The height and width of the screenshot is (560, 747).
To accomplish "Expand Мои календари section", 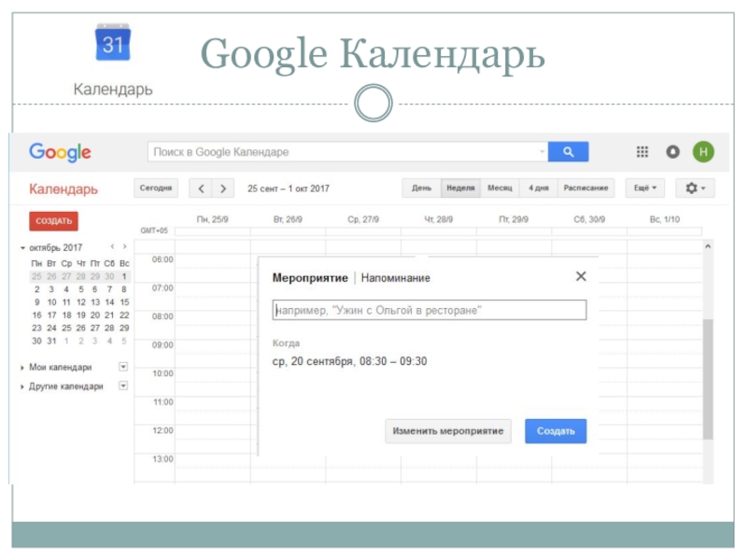I will pyautogui.click(x=21, y=368).
